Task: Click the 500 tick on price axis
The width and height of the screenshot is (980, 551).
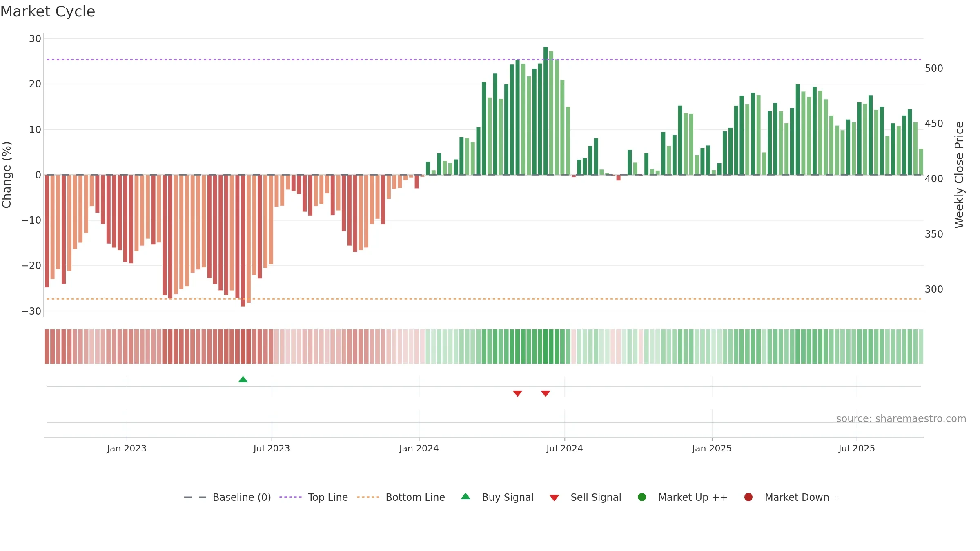Action: coord(934,69)
